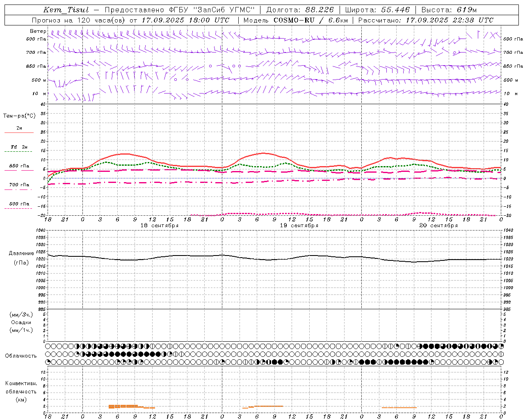Click the 19 сентября date label
This screenshot has width=525, height=420.
(x=299, y=226)
